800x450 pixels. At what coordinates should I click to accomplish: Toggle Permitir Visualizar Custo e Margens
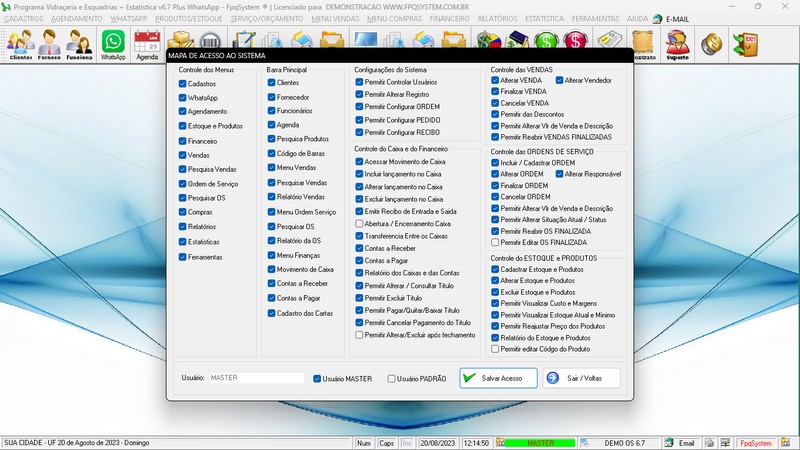click(495, 303)
